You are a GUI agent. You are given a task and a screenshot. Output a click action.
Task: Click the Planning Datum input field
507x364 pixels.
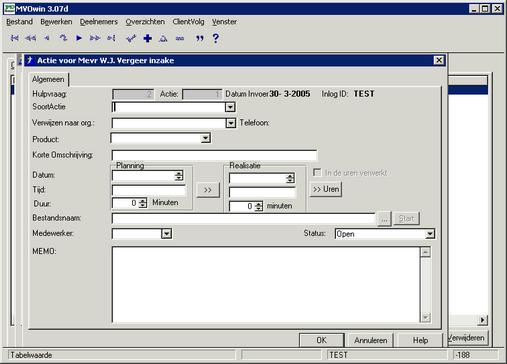(x=143, y=176)
